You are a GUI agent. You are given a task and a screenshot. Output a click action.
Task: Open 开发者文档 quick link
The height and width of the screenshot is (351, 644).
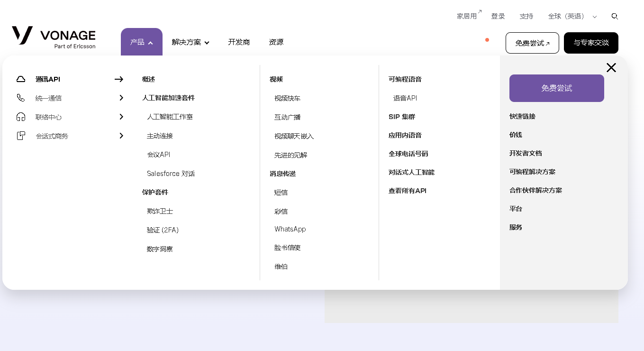pyautogui.click(x=526, y=153)
